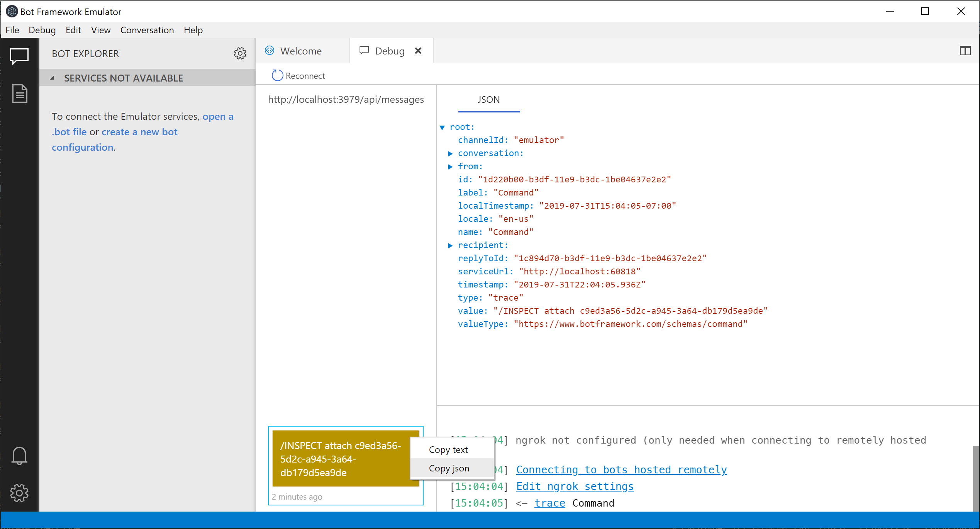This screenshot has height=529, width=980.
Task: Collapse the root node in JSON view
Action: click(x=442, y=127)
